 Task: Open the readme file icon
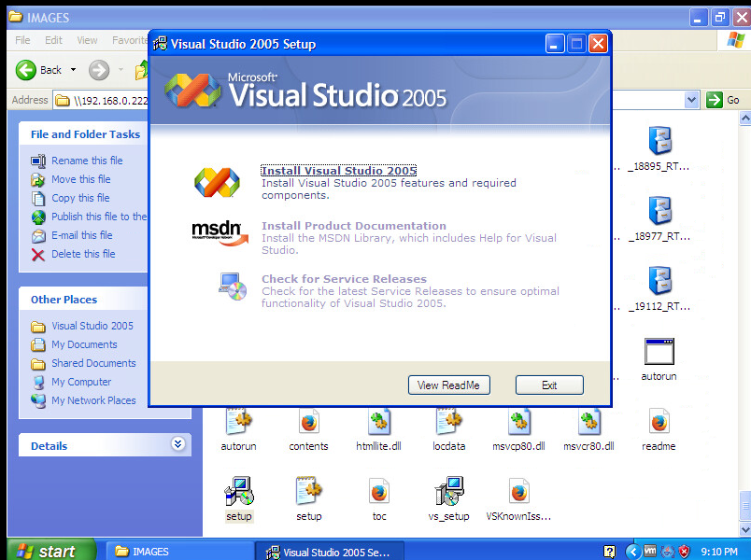pyautogui.click(x=659, y=423)
